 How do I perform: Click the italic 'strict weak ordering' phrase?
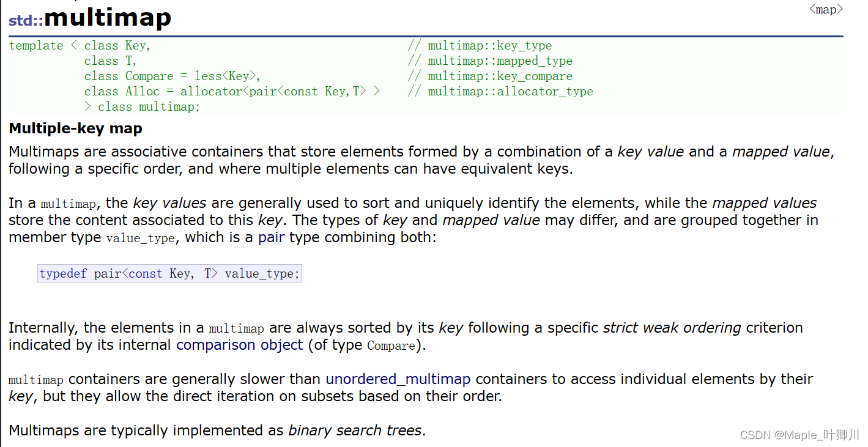pos(672,328)
